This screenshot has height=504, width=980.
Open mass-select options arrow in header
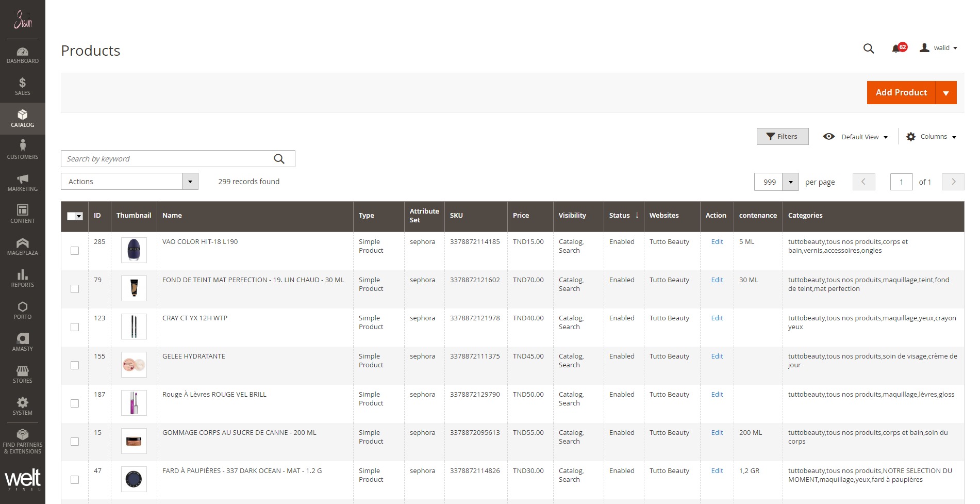tap(79, 216)
